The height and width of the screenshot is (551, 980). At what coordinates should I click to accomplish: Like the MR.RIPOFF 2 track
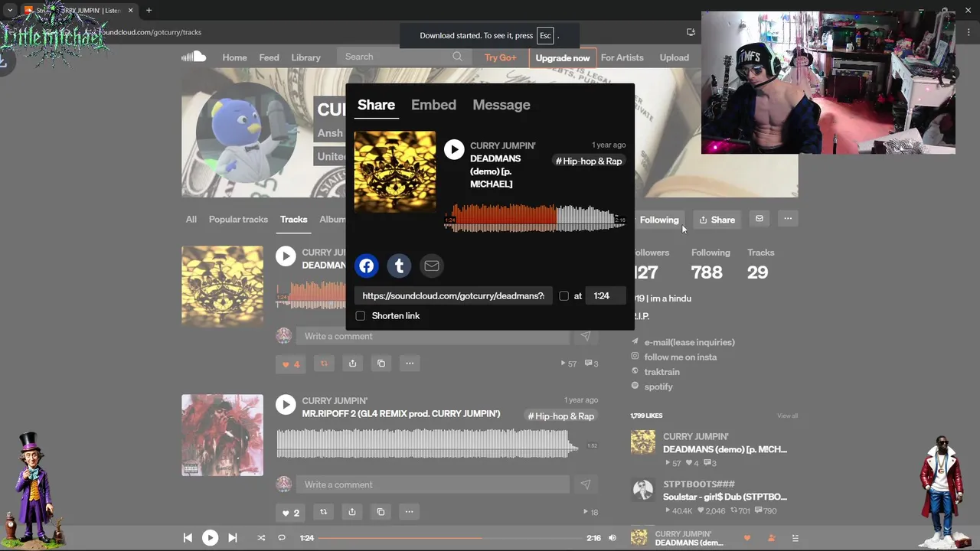[291, 512]
